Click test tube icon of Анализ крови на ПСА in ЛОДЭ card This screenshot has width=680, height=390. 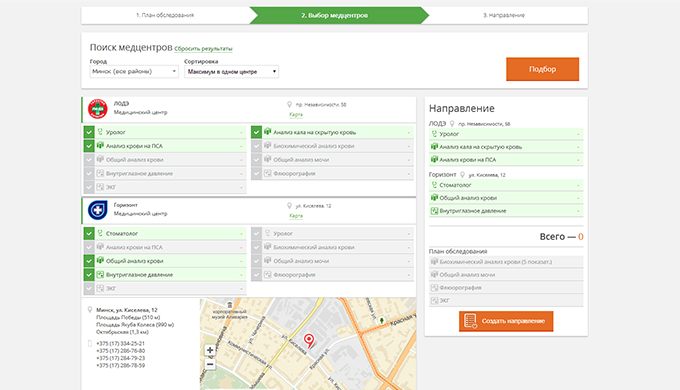pyautogui.click(x=100, y=146)
